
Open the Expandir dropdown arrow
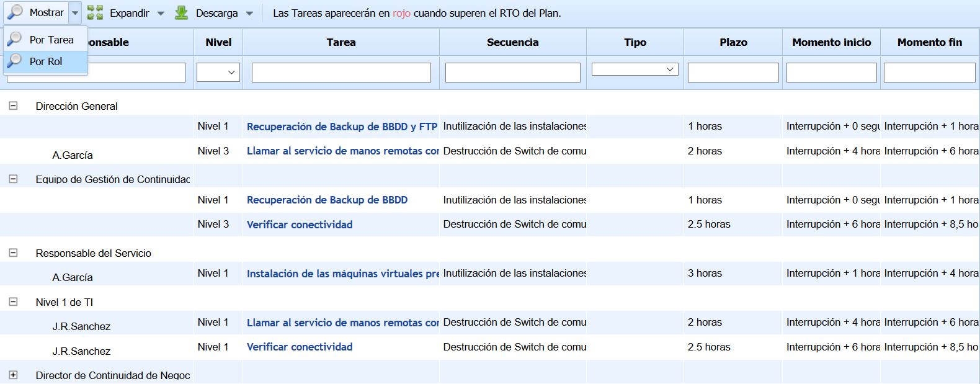coord(161,13)
